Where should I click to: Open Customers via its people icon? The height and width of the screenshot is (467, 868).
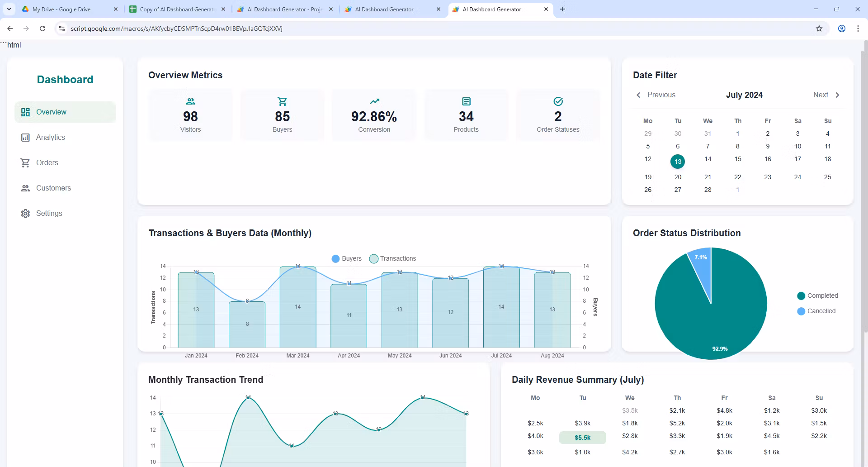point(25,188)
